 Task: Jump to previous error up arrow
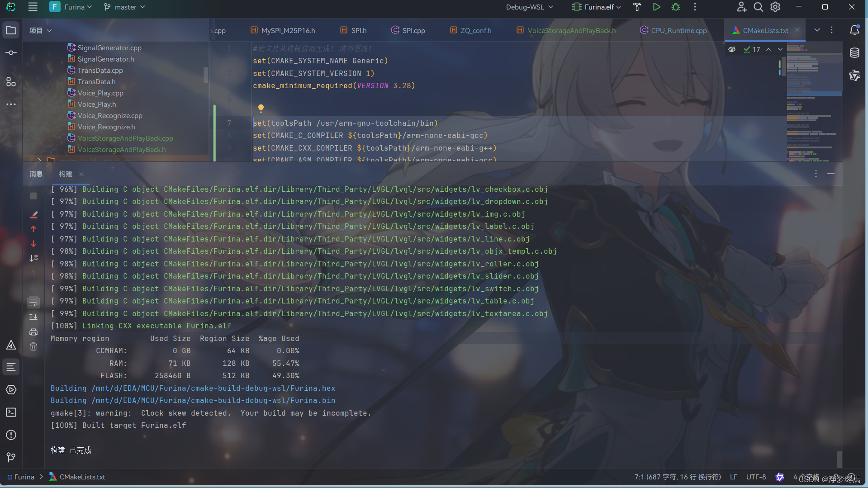tap(33, 229)
